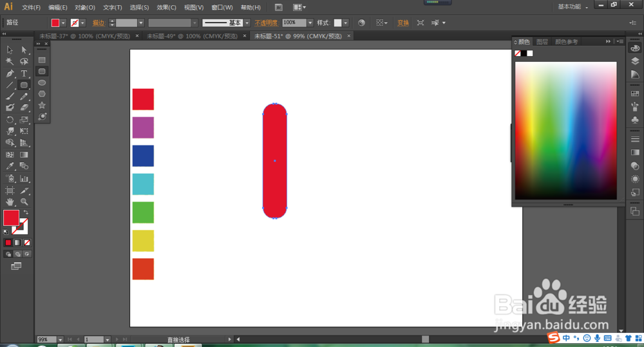Select the Lasso tool

(x=24, y=62)
